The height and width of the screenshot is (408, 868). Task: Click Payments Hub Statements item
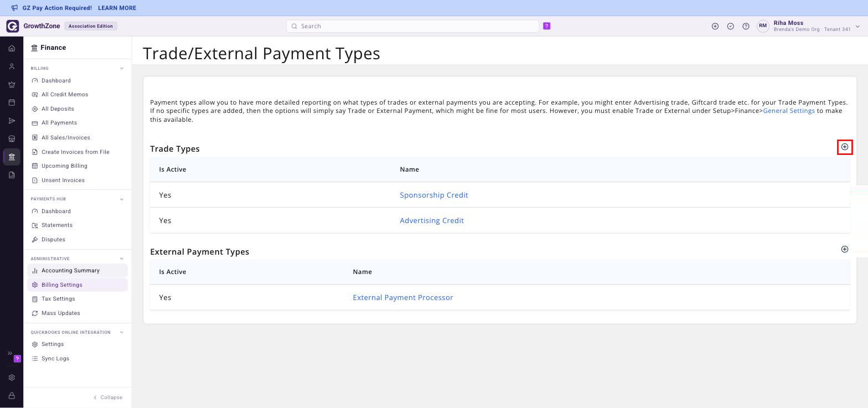click(57, 225)
